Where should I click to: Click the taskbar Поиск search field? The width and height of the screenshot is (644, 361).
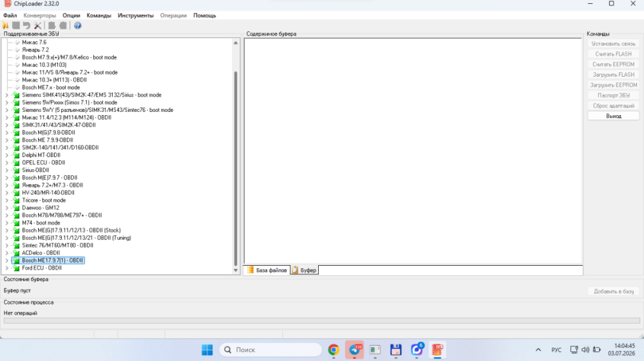pyautogui.click(x=270, y=349)
